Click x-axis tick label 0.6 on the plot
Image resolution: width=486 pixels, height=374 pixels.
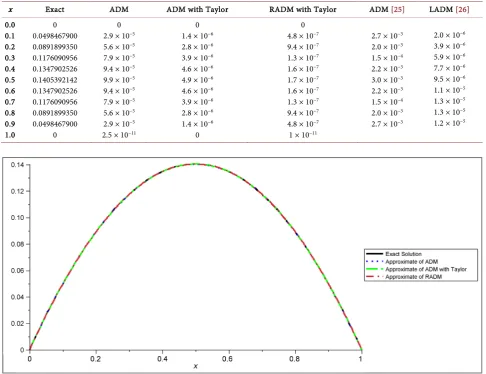228,359
